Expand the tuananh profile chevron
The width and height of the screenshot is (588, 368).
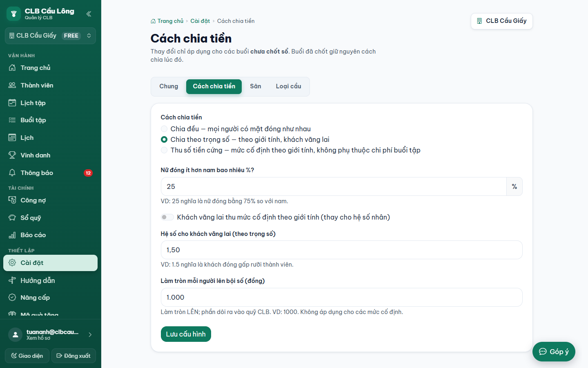pyautogui.click(x=90, y=334)
